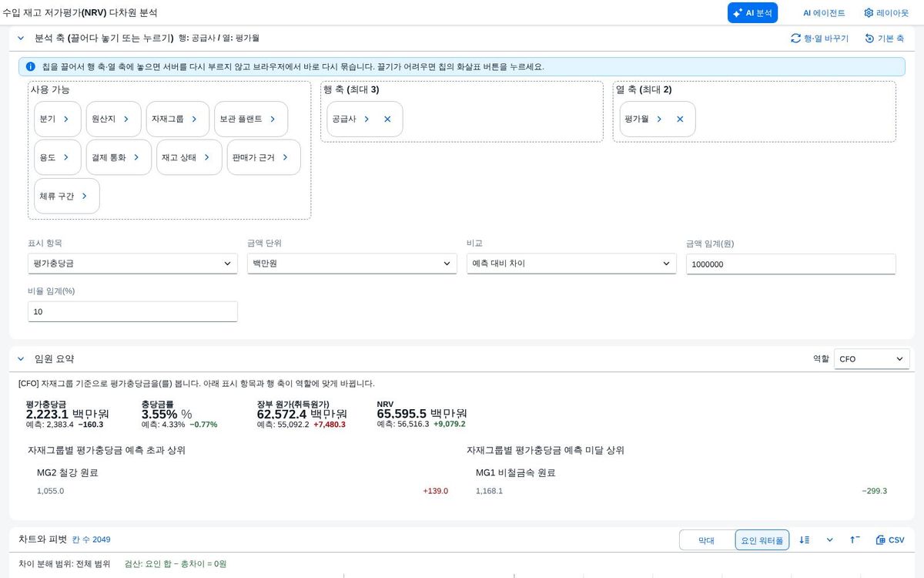
Task: Click the arrow on the 판매가 근거 chip
Action: [x=285, y=157]
